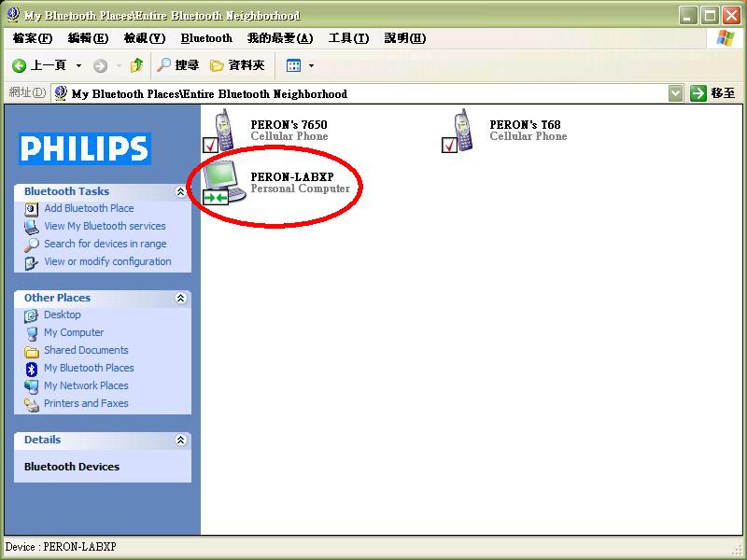
Task: Click the PERON's 7650 name label
Action: click(289, 125)
